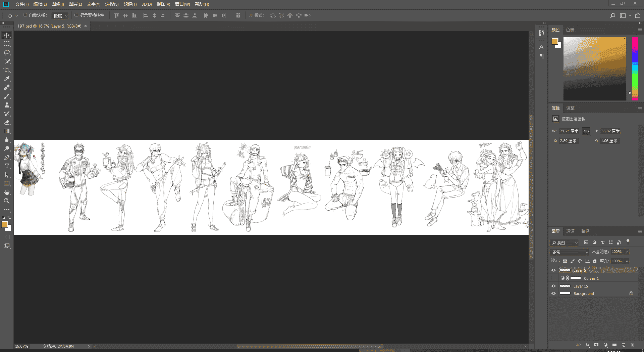Screen dimensions: 644x352
Task: Open the layer filter type dropdown
Action: tap(564, 243)
